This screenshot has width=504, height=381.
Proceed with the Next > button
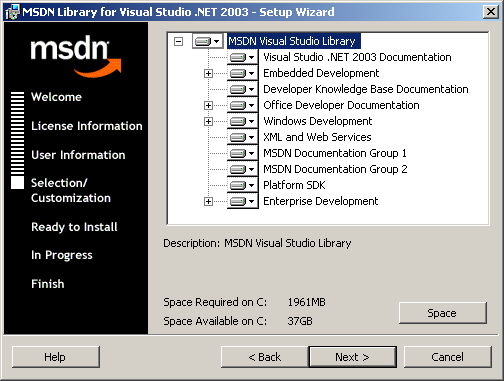353,357
